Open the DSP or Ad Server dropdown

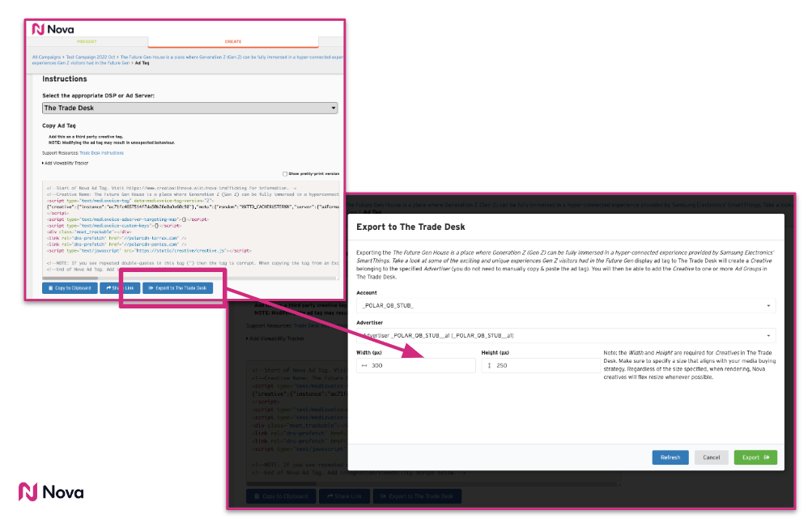pos(189,108)
